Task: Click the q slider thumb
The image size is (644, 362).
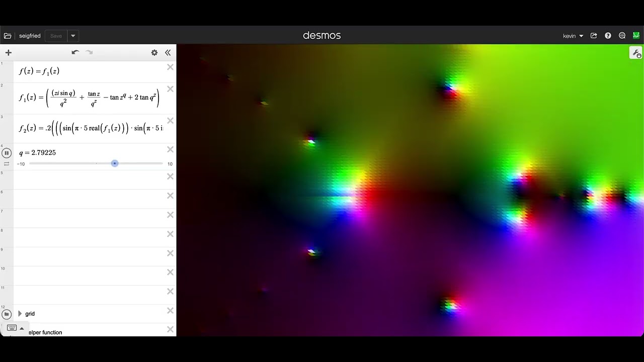Action: (x=115, y=163)
